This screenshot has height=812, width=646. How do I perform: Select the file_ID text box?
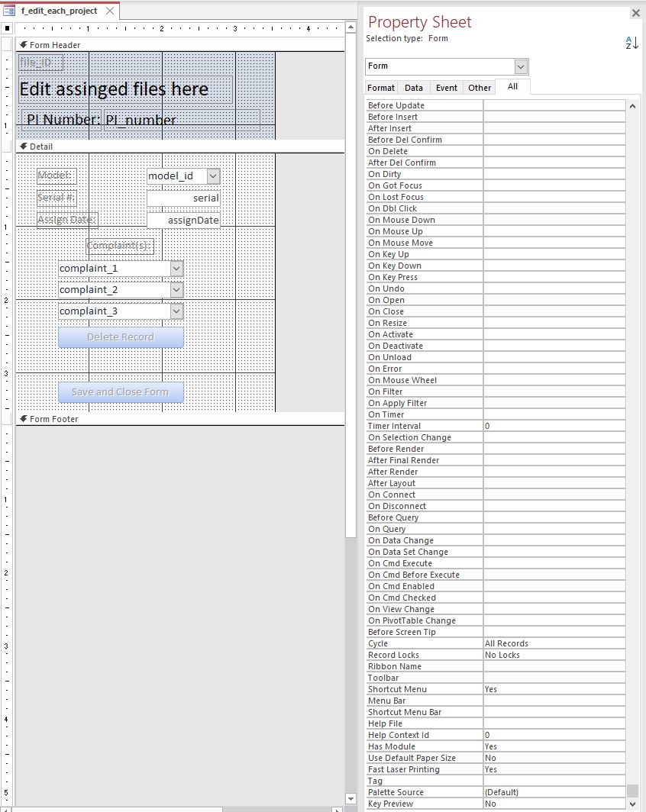click(x=40, y=63)
